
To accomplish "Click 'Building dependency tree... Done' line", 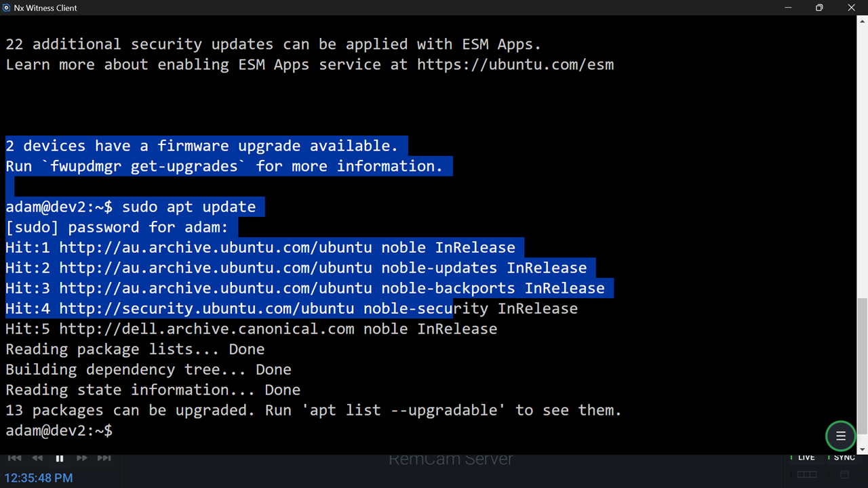I will click(x=149, y=370).
